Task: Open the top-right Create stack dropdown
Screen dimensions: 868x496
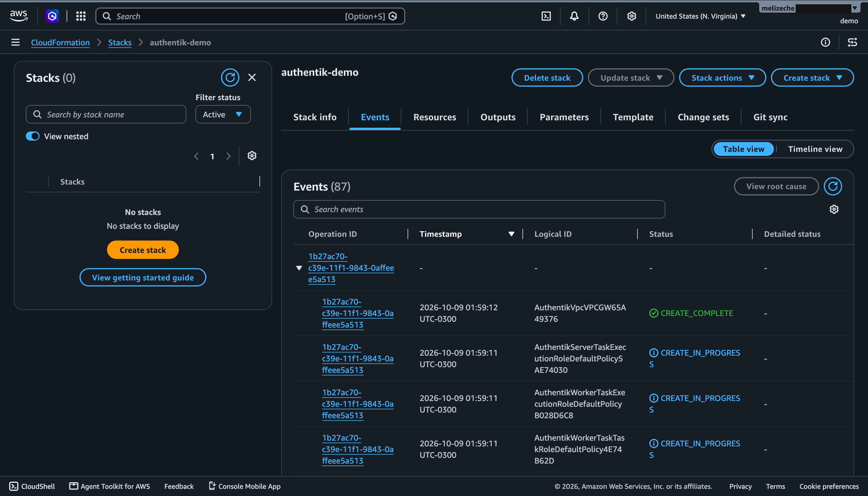Action: 812,78
